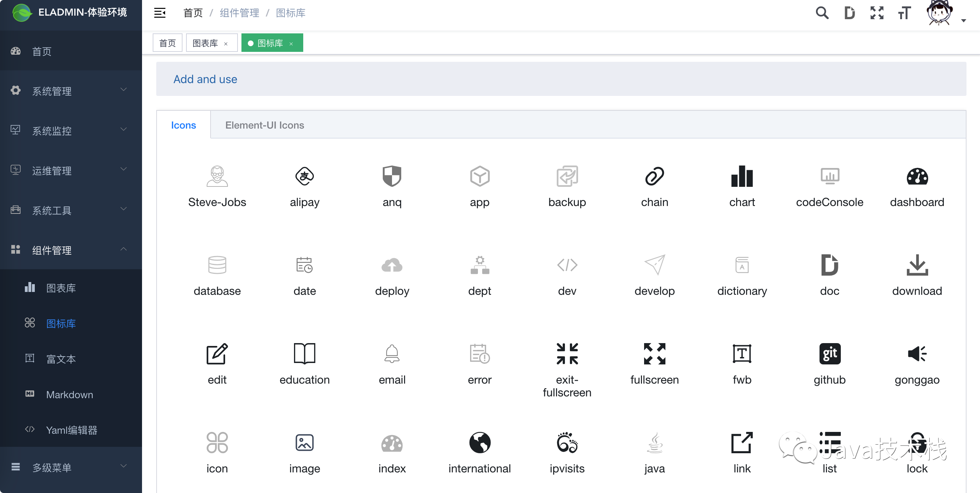Viewport: 980px width, 493px height.
Task: Click the international globe icon
Action: click(x=479, y=442)
